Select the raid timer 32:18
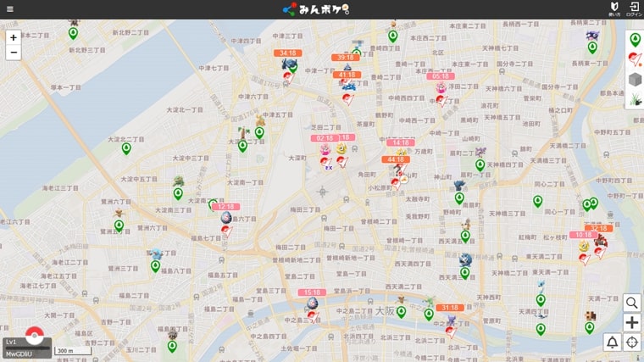The width and height of the screenshot is (644, 362). pyautogui.click(x=599, y=228)
